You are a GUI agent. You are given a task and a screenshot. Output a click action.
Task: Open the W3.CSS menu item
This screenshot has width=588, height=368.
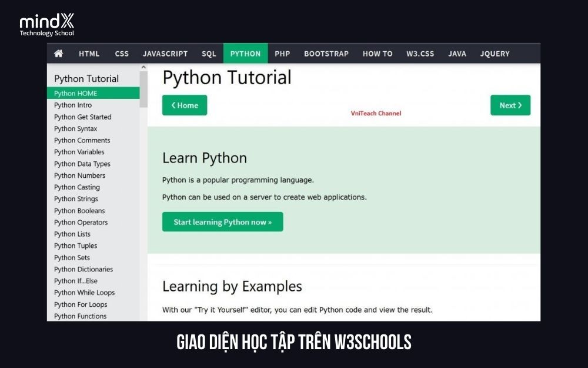pyautogui.click(x=420, y=54)
